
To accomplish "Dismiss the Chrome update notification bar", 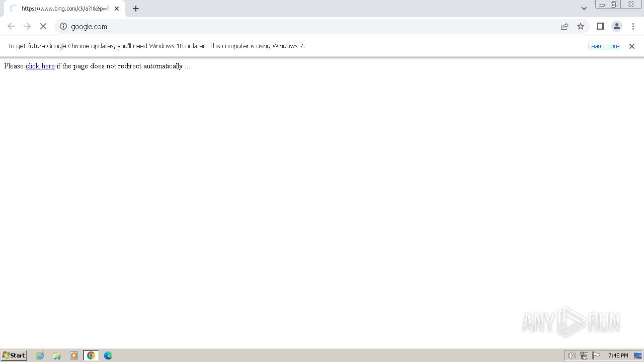I will [632, 46].
